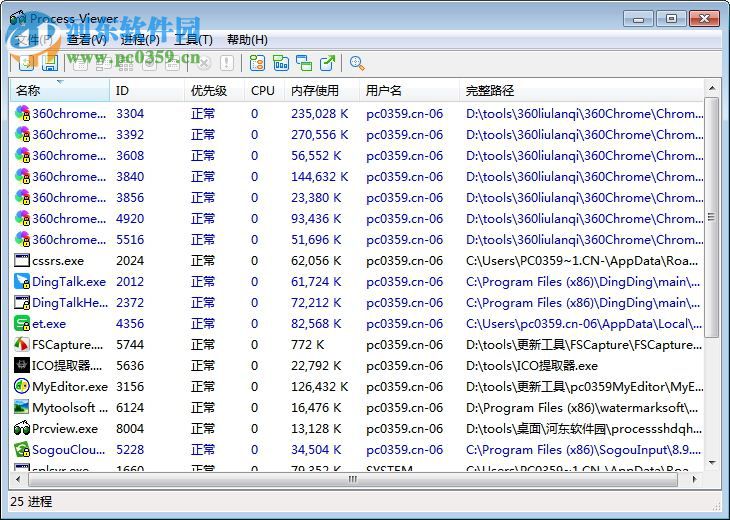This screenshot has height=520, width=730.
Task: Click the icon of 360chrome process 4920
Action: pos(22,218)
